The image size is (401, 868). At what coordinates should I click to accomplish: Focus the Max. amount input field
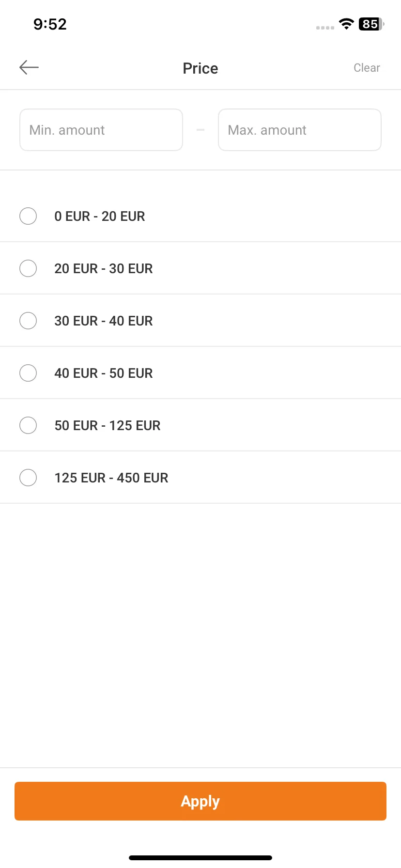pyautogui.click(x=300, y=130)
